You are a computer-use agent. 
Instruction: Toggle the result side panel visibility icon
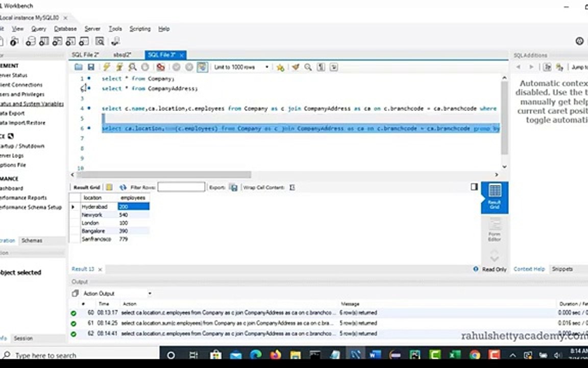tap(474, 187)
